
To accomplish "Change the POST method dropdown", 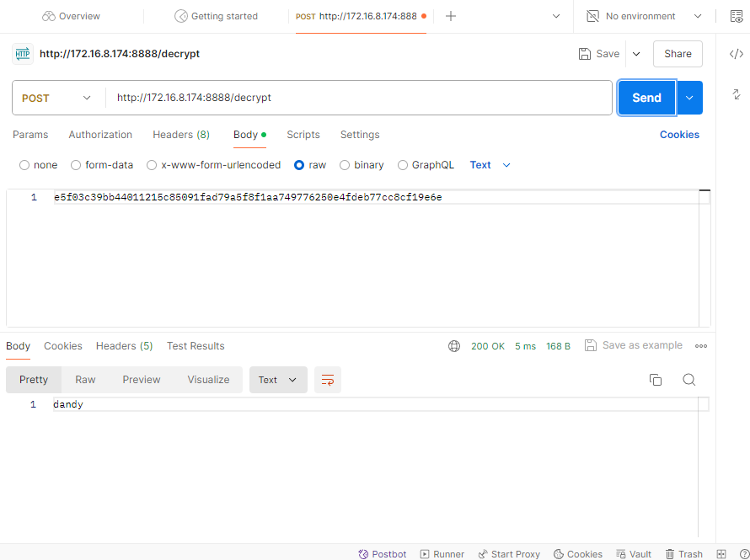I will [x=56, y=98].
